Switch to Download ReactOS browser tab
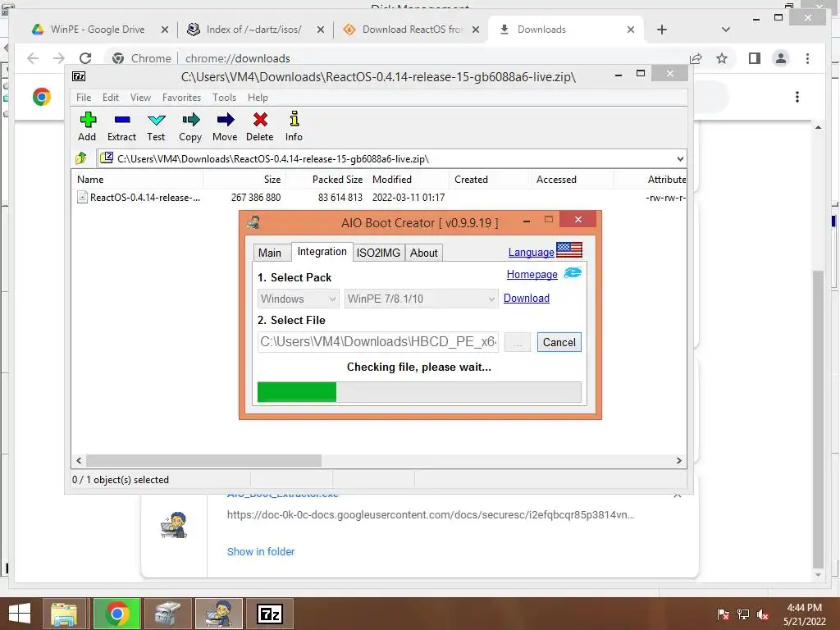This screenshot has height=630, width=840. coord(411,30)
